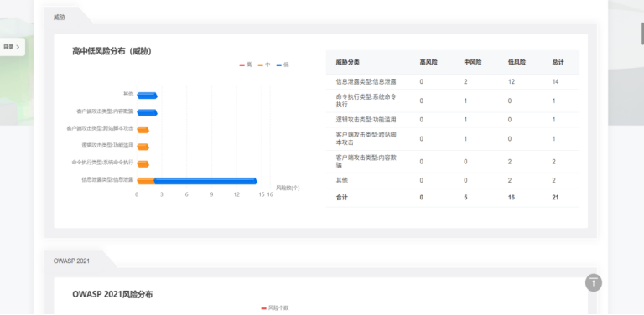This screenshot has width=644, height=315.
Task: Click the 16 low-risk total in 合计 row
Action: click(512, 198)
